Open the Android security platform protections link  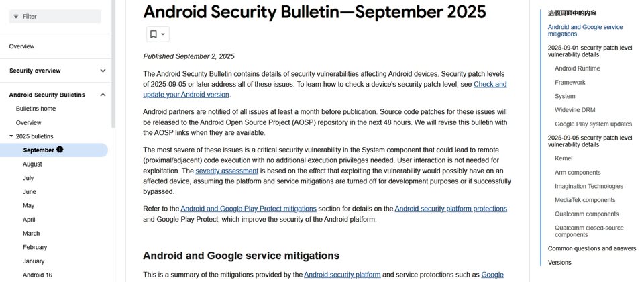[451, 209]
